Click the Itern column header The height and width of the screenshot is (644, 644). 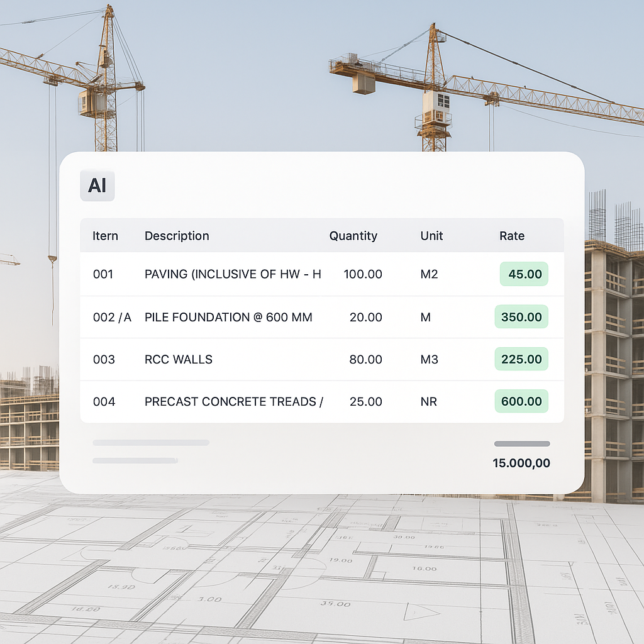pos(105,236)
